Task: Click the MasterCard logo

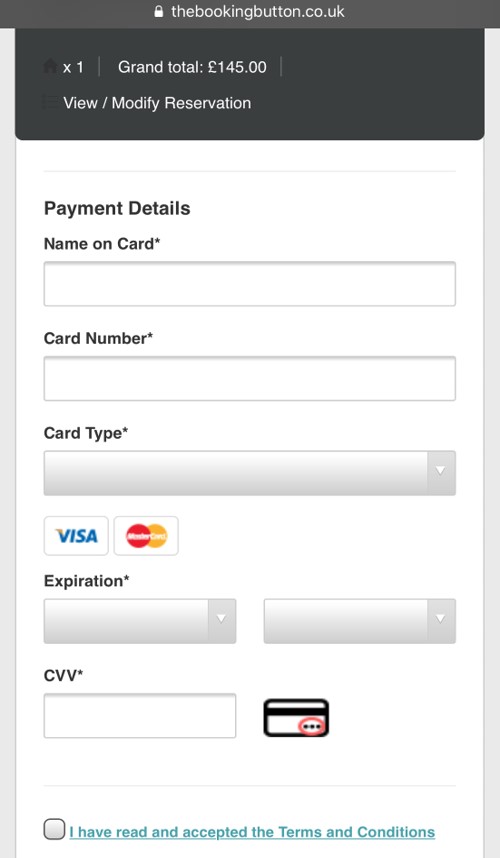Action: (x=146, y=536)
